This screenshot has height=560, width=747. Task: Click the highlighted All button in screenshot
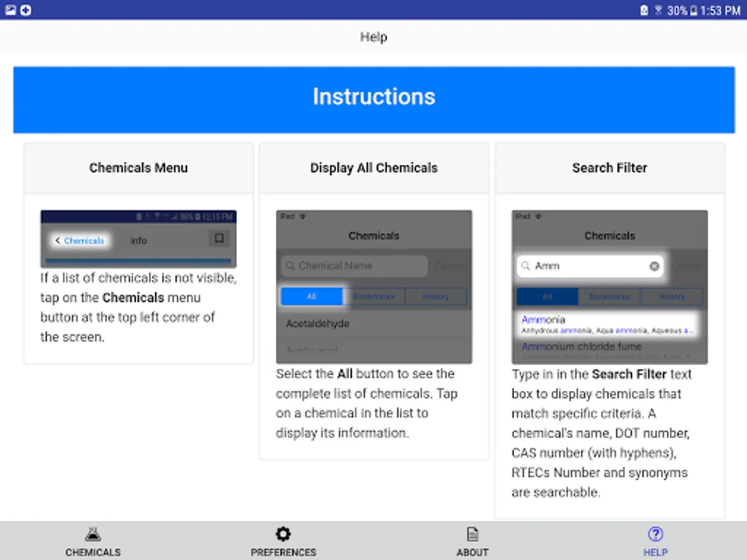[311, 297]
